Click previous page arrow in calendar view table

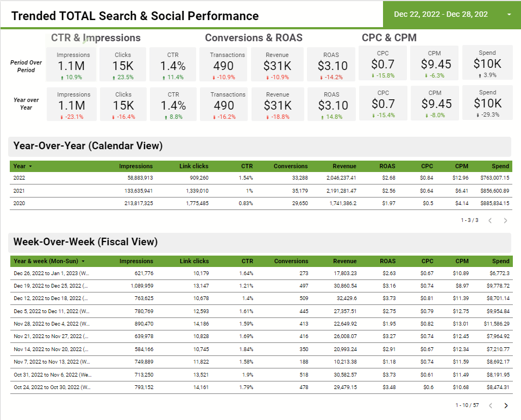coord(490,221)
